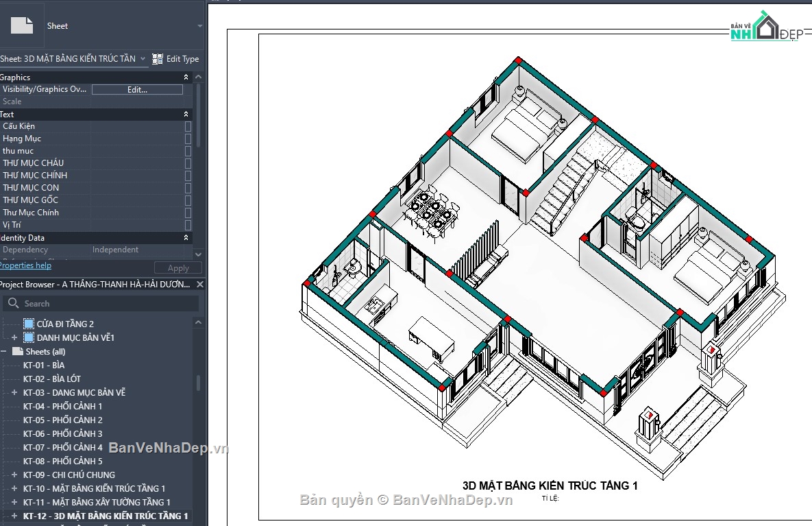Collapse the Text property group
812x526 pixels.
pyautogui.click(x=186, y=114)
